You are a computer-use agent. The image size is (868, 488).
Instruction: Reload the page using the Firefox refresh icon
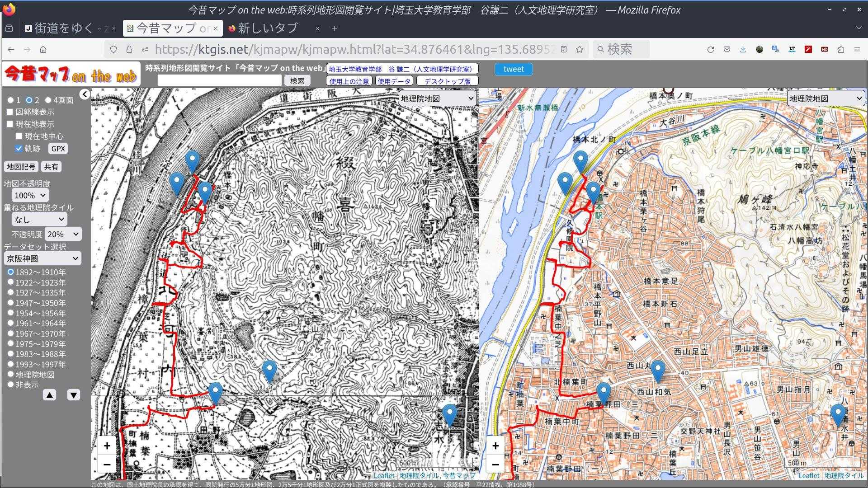(710, 49)
